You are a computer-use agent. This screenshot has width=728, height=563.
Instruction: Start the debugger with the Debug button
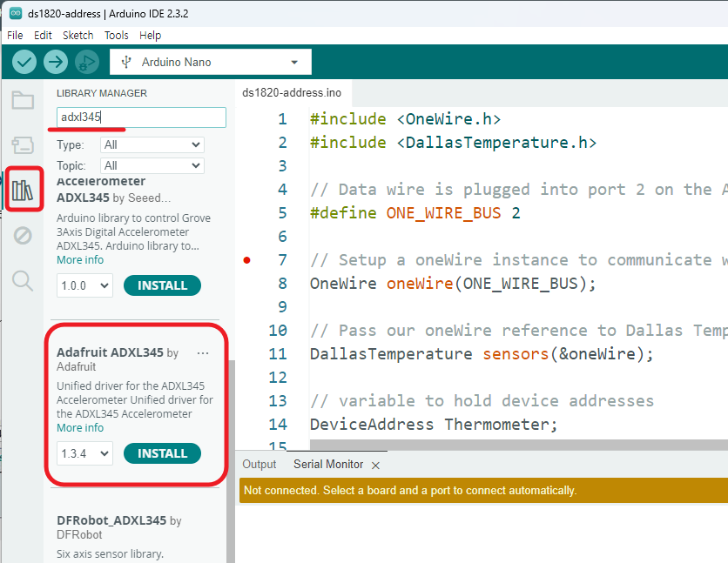click(87, 62)
